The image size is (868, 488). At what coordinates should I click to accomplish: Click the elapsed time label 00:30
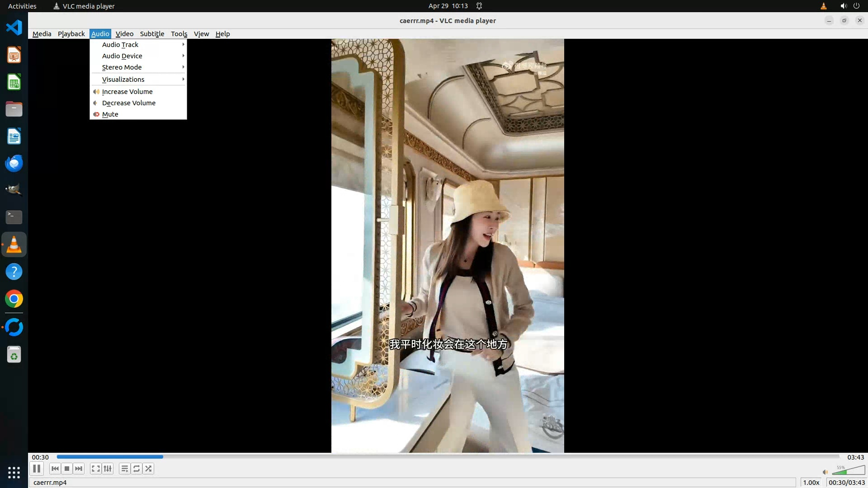click(x=40, y=457)
